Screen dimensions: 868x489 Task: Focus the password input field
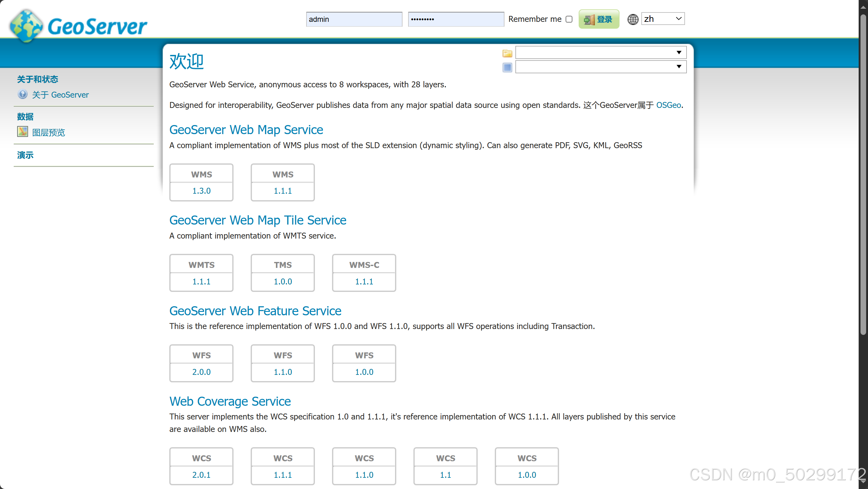pos(456,19)
